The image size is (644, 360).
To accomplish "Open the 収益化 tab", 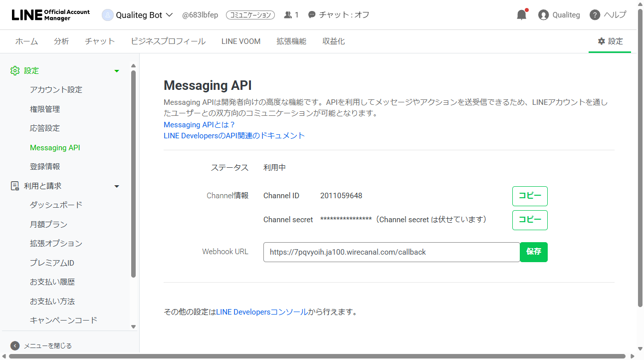I will pos(333,41).
